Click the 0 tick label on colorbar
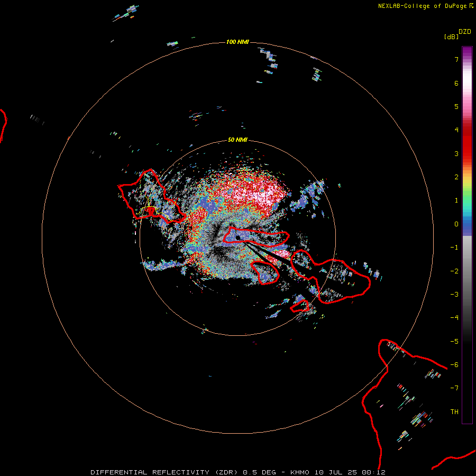 (456, 224)
